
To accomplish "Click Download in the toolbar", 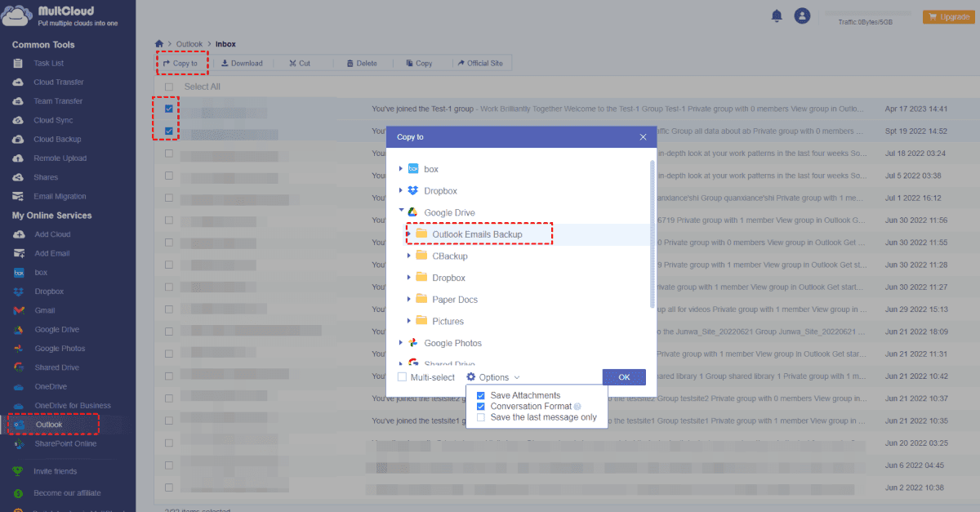I will [242, 63].
